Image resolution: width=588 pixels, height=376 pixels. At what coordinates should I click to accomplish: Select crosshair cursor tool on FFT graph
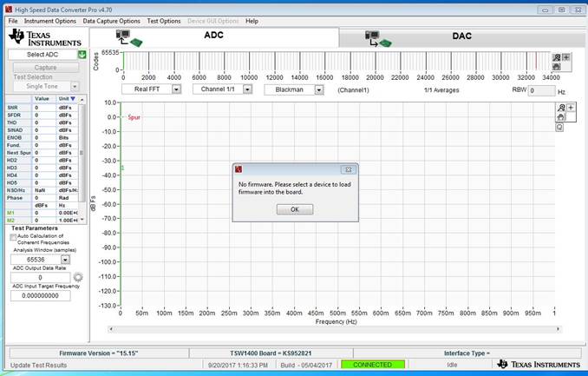tap(571, 108)
